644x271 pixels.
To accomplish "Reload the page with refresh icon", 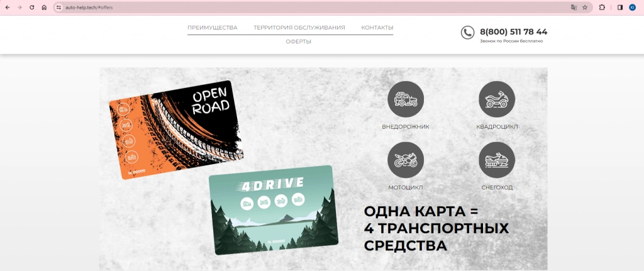I will (x=31, y=8).
